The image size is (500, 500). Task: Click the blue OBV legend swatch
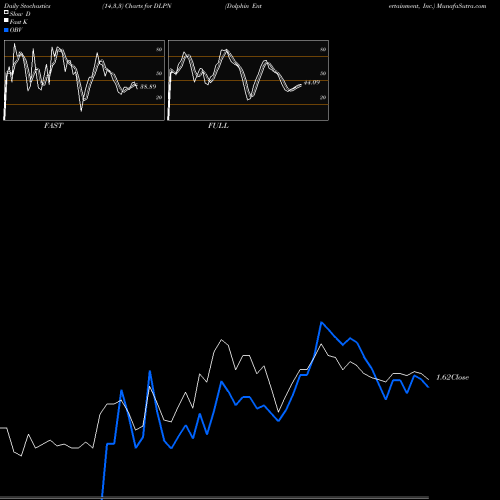click(x=6, y=30)
